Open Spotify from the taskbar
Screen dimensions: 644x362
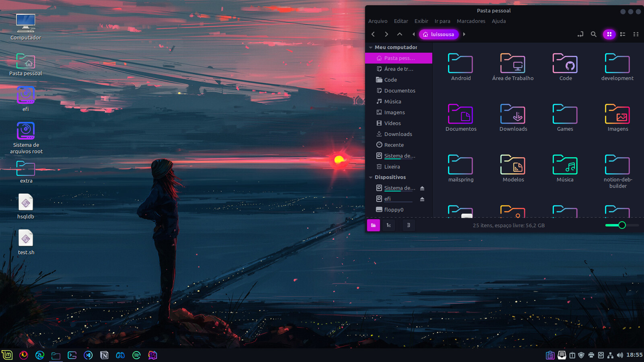(x=136, y=355)
